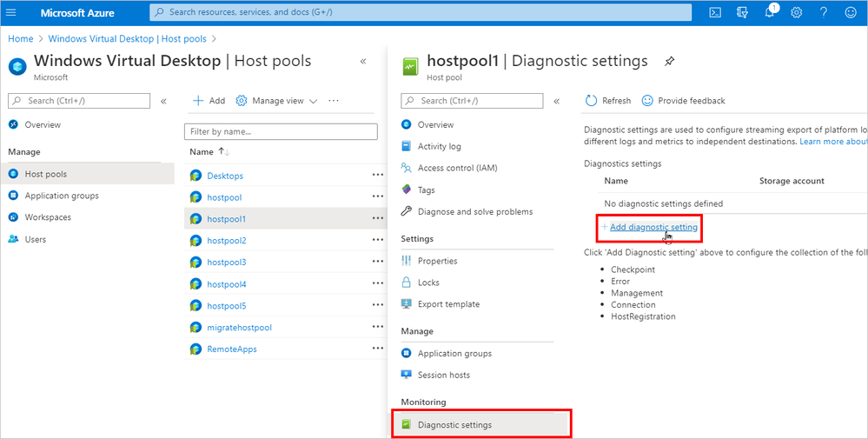Open Cloud Shell from top bar

point(715,12)
